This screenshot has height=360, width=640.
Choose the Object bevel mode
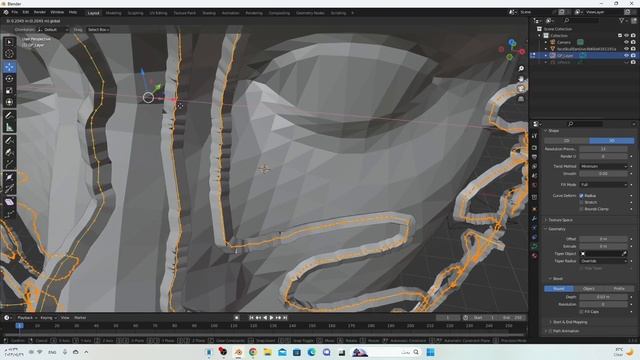click(x=589, y=289)
